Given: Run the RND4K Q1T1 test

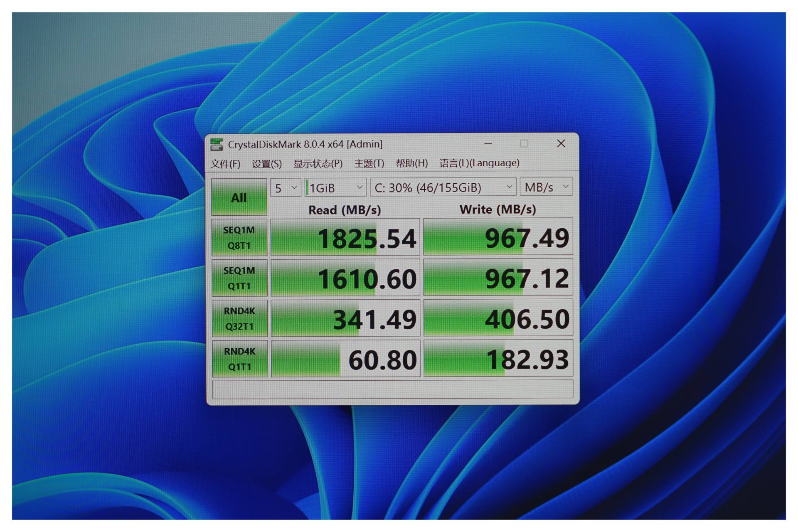Looking at the screenshot, I should click(239, 359).
